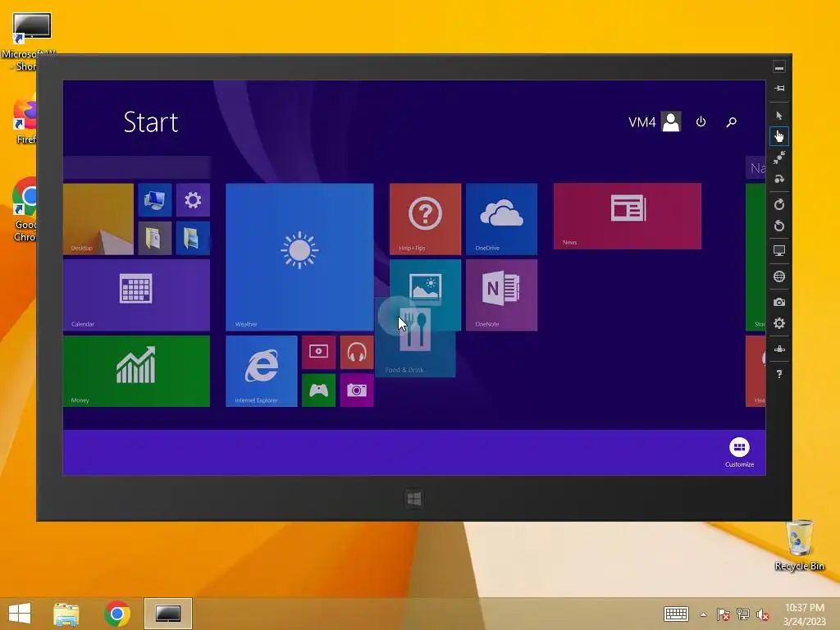The height and width of the screenshot is (630, 840).
Task: Minimize the simulator toolbar button
Action: coord(779,67)
